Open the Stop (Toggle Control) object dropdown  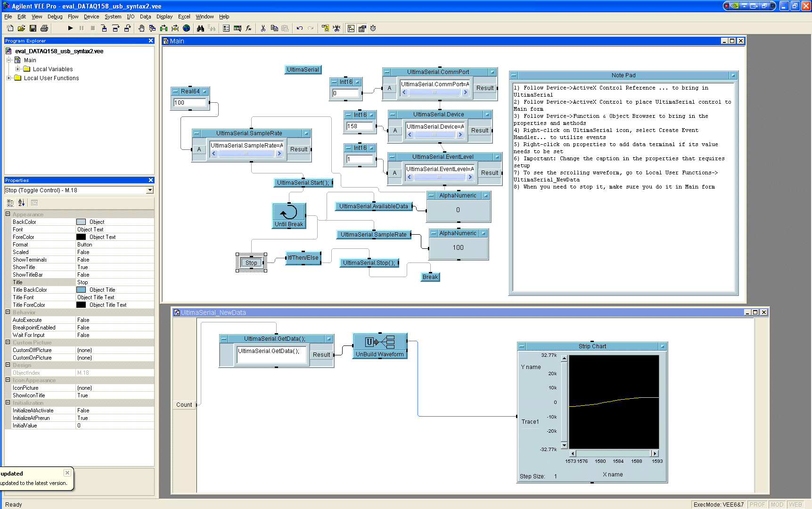click(x=150, y=190)
